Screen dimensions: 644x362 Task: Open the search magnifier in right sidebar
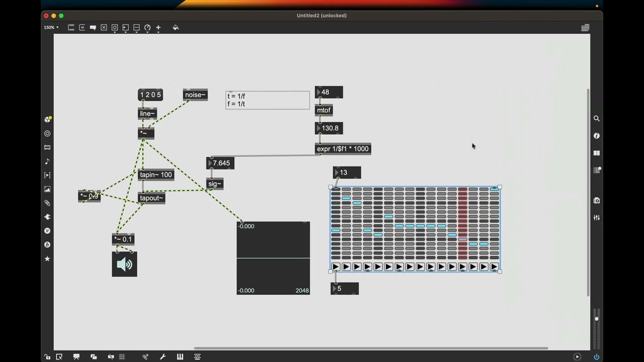596,119
